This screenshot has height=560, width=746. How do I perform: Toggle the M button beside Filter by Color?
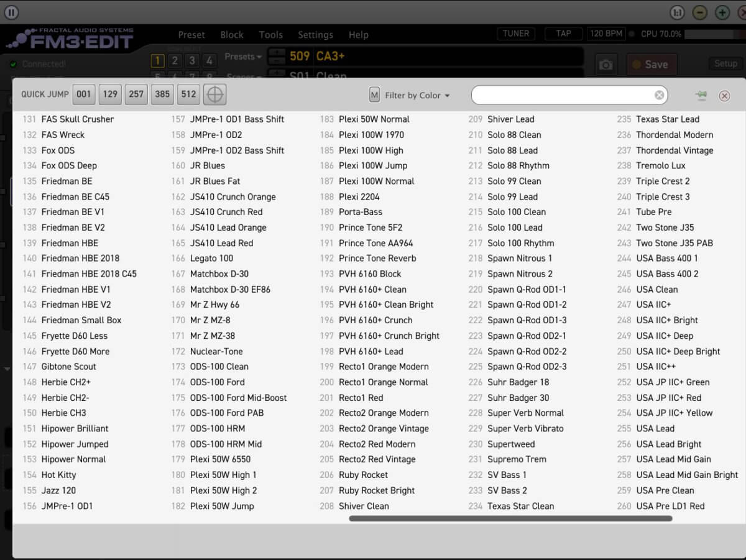374,95
